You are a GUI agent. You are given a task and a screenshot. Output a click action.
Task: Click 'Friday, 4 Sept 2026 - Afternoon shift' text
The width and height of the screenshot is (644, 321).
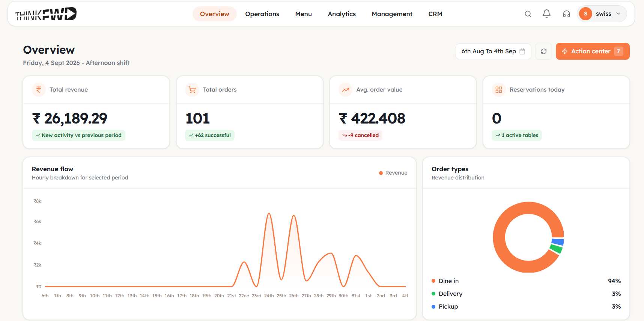pyautogui.click(x=77, y=63)
